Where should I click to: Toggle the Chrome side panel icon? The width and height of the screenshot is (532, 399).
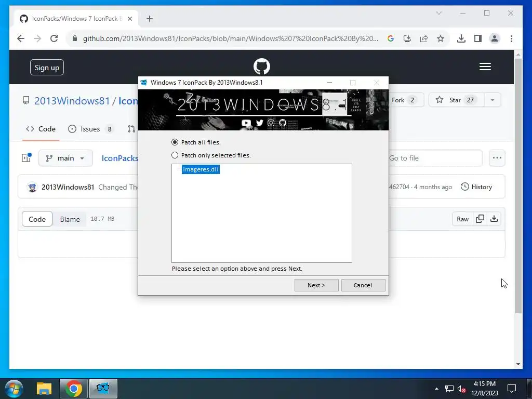pos(478,38)
